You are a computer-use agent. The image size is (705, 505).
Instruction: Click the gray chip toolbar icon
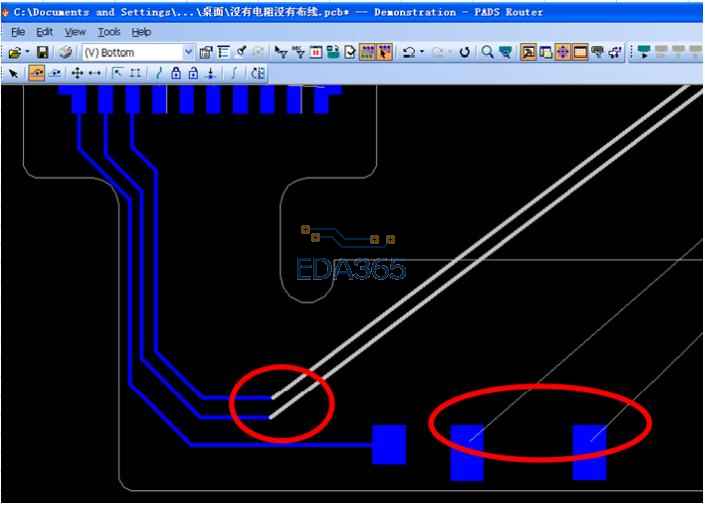(x=598, y=53)
